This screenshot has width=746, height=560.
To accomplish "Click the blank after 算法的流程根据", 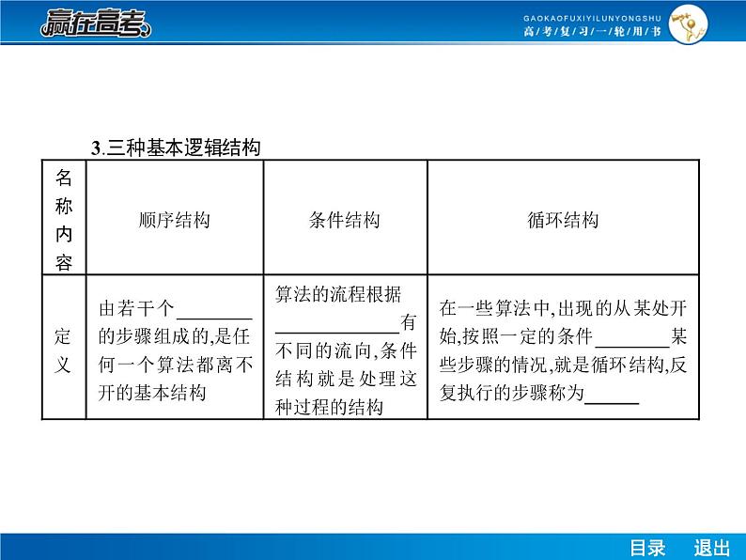I will [337, 325].
